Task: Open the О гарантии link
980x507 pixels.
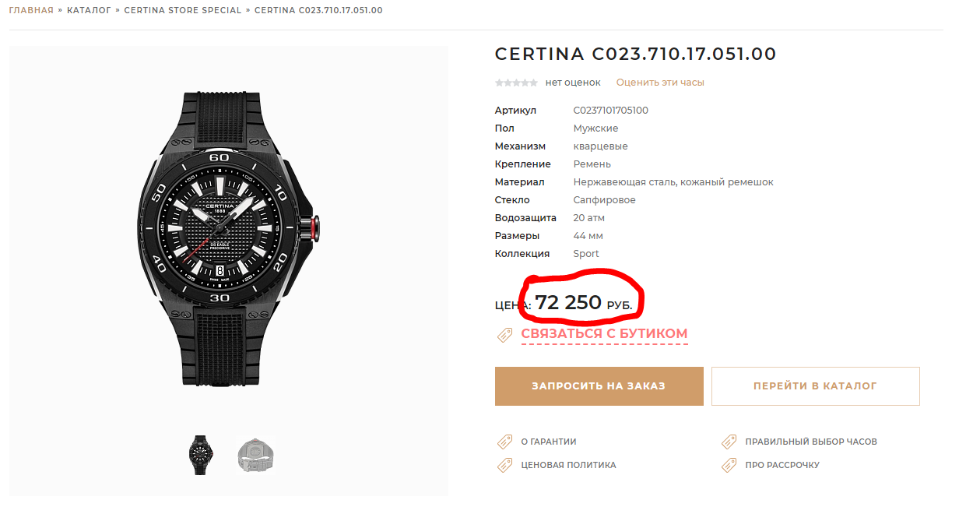Action: [x=549, y=442]
